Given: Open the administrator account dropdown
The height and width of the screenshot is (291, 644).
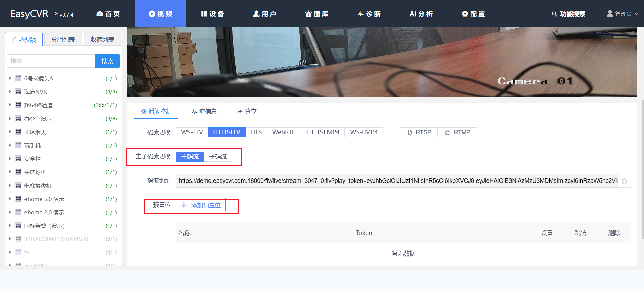Looking at the screenshot, I should pos(623,14).
